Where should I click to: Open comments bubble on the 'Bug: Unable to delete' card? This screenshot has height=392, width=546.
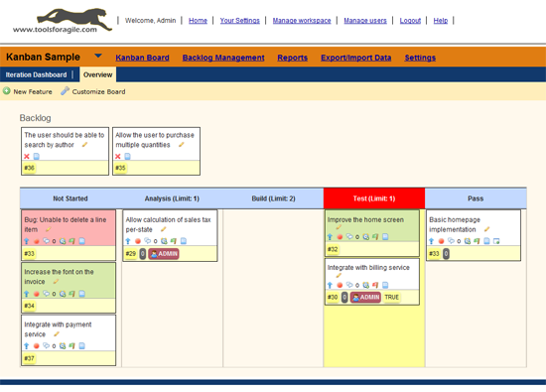[46, 240]
